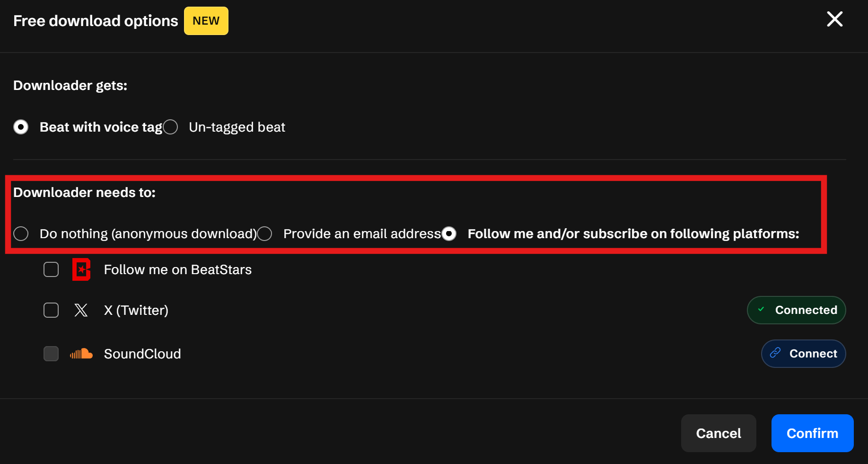Screen dimensions: 868x464
Task: Enable Follow me on BeatStars checkbox
Action: pyautogui.click(x=51, y=269)
